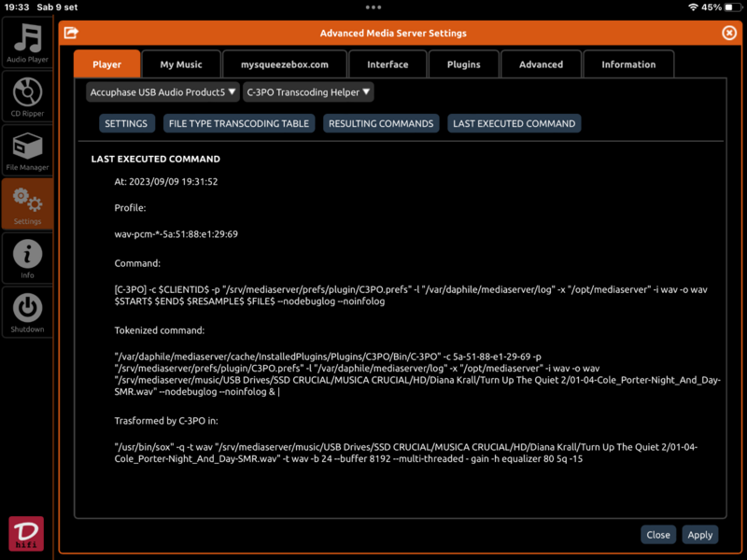Click the Settings gear icon

(x=27, y=203)
